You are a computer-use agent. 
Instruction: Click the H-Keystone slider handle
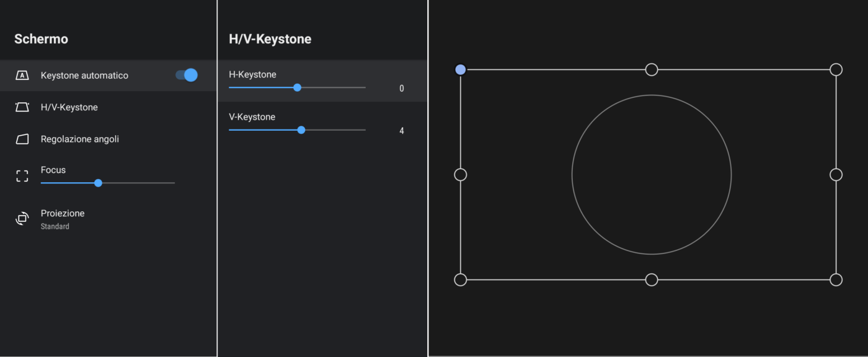[x=297, y=87]
